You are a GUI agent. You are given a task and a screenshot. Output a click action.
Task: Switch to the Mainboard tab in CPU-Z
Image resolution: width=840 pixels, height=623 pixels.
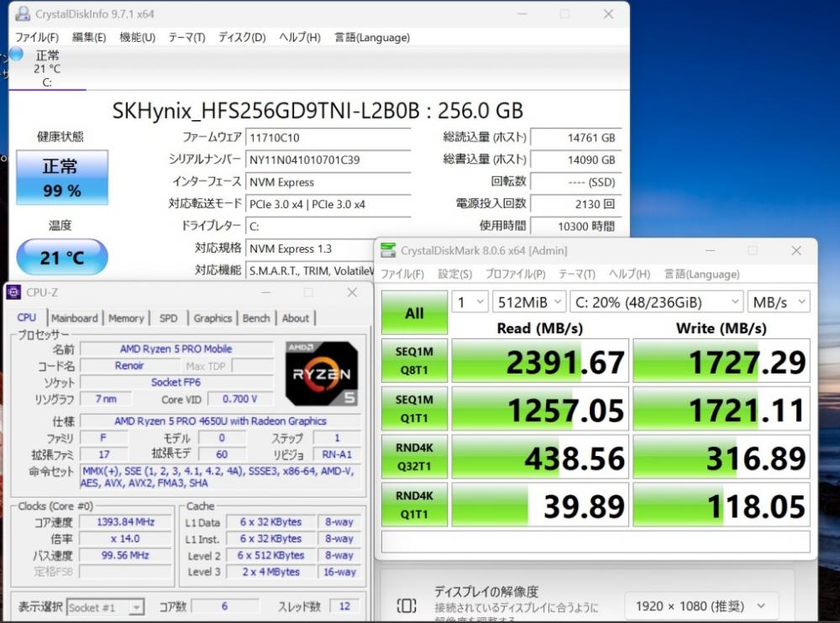75,318
